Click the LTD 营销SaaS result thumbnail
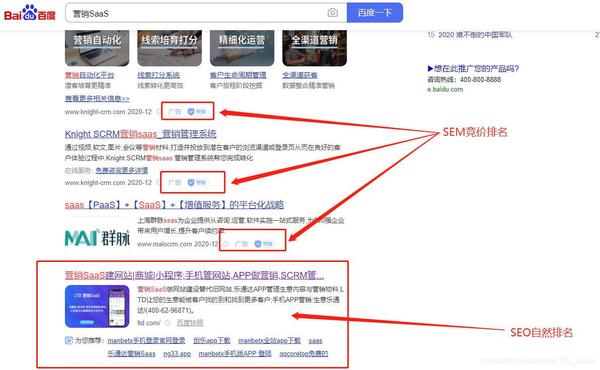The image size is (600, 370). click(x=97, y=306)
